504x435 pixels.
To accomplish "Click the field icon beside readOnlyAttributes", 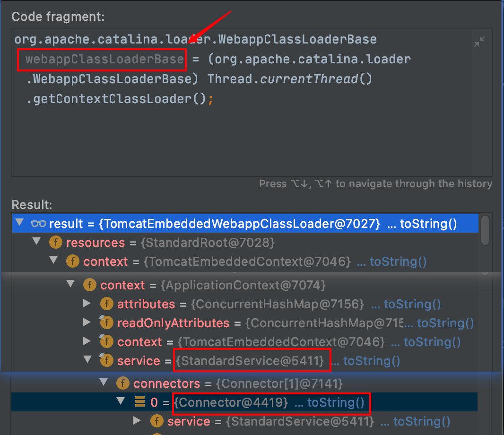I will pyautogui.click(x=106, y=323).
